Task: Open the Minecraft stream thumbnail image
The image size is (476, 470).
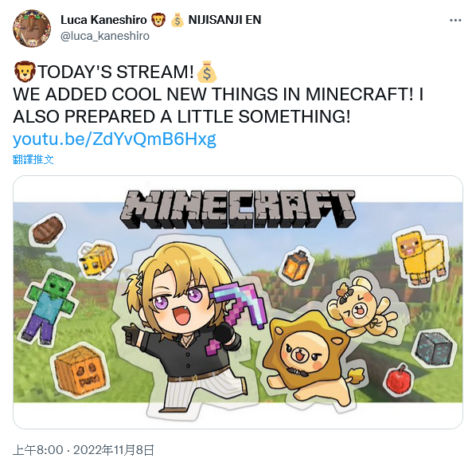Action: click(x=238, y=302)
